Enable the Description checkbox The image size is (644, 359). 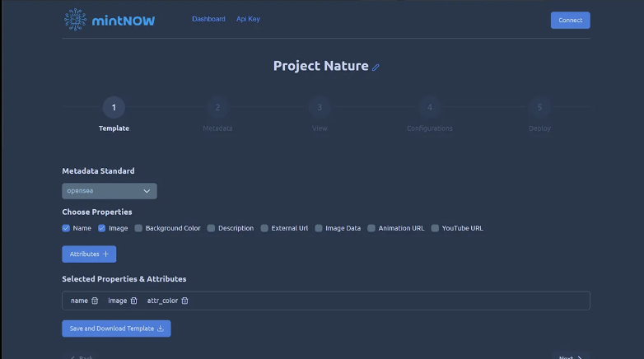pyautogui.click(x=211, y=228)
